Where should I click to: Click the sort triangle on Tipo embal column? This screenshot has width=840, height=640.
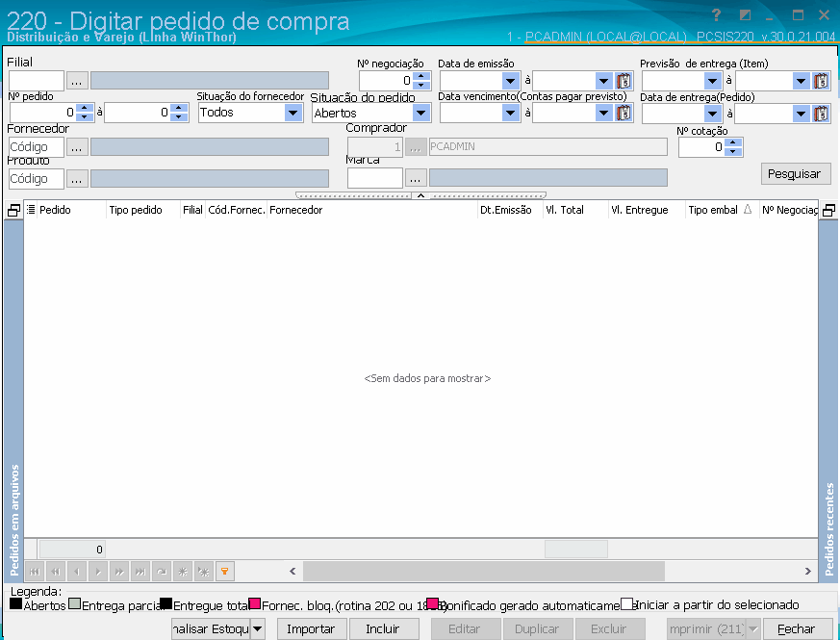coord(748,210)
